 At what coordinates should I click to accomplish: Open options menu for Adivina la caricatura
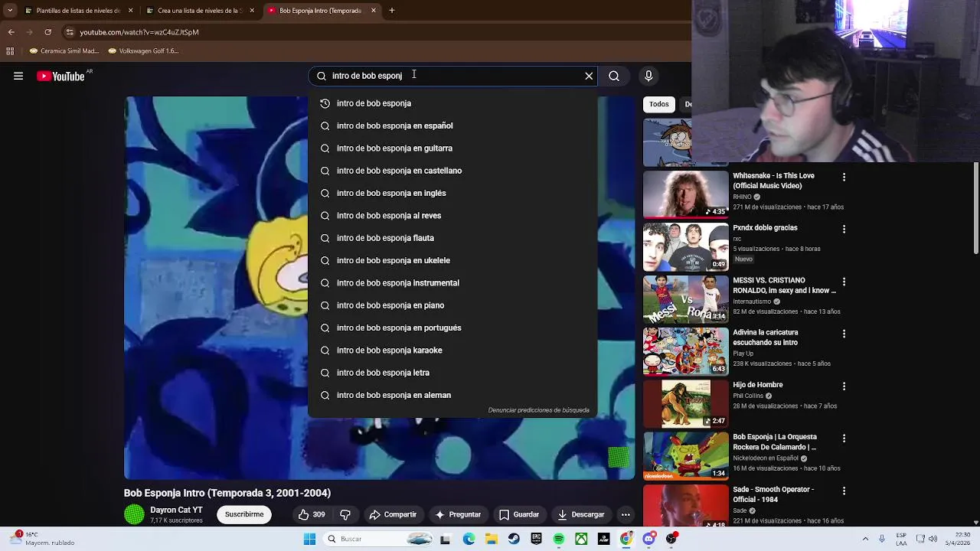[844, 334]
